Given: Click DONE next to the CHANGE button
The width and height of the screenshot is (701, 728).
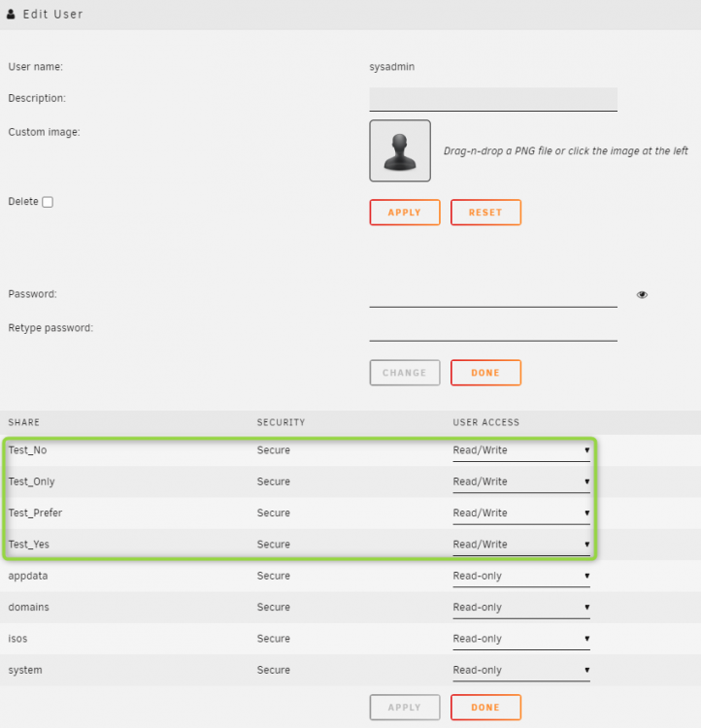Looking at the screenshot, I should coord(485,373).
